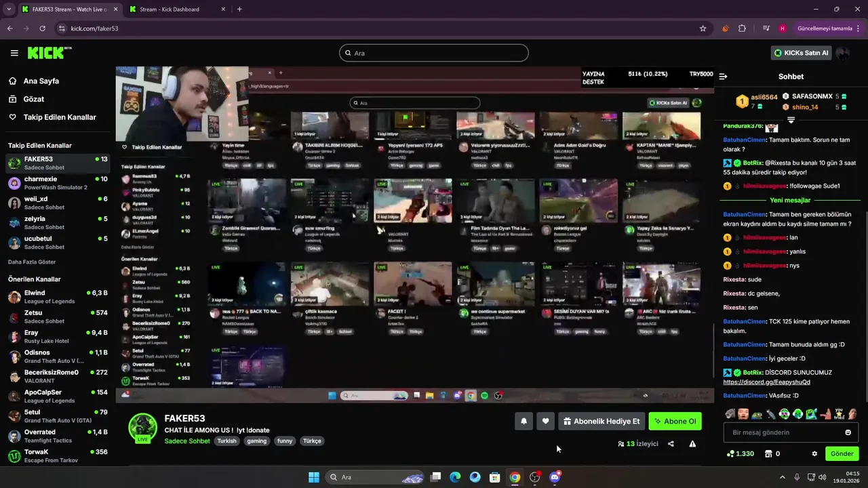Open zelyria channel in the sidebar
The width and height of the screenshot is (868, 488).
pos(58,222)
